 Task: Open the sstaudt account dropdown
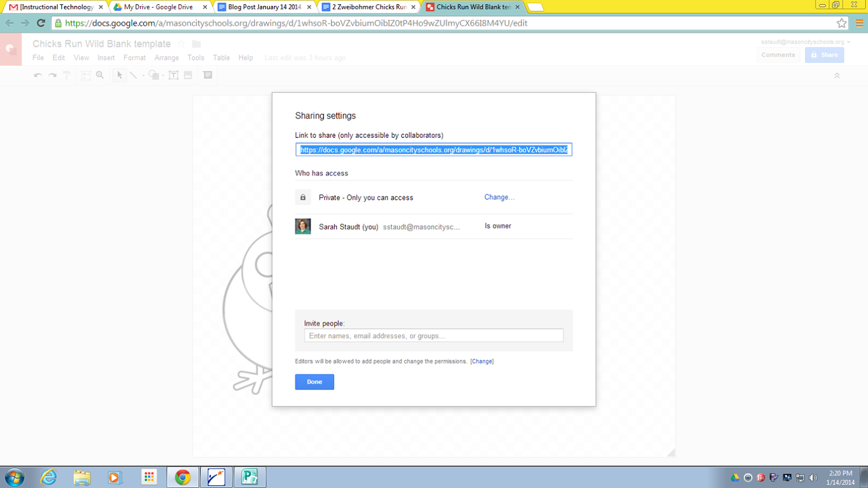pyautogui.click(x=806, y=42)
